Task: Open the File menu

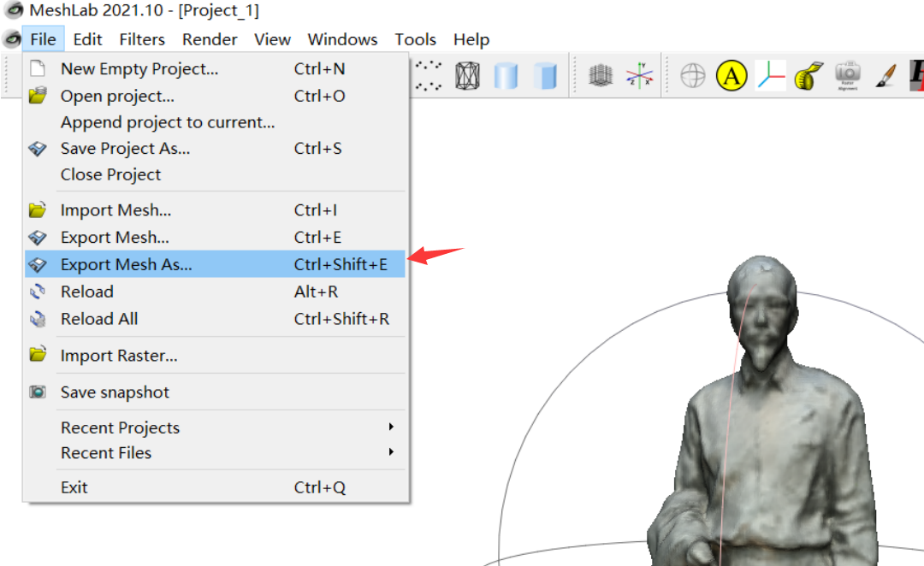Action: tap(43, 39)
